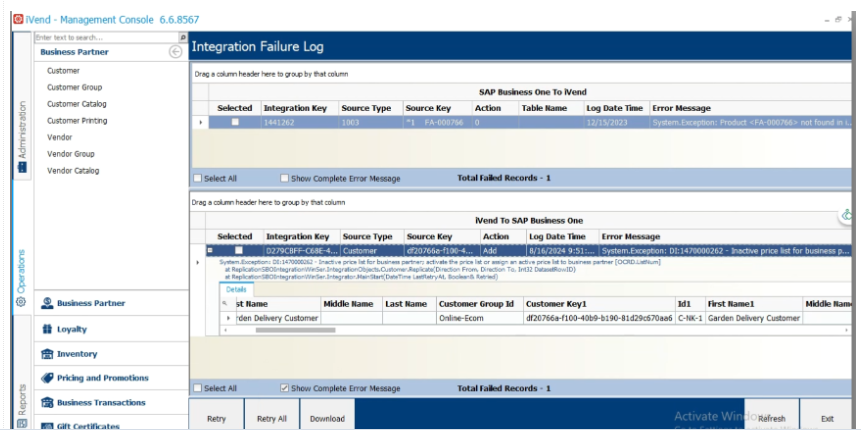Click the search magnifier icon

(183, 37)
